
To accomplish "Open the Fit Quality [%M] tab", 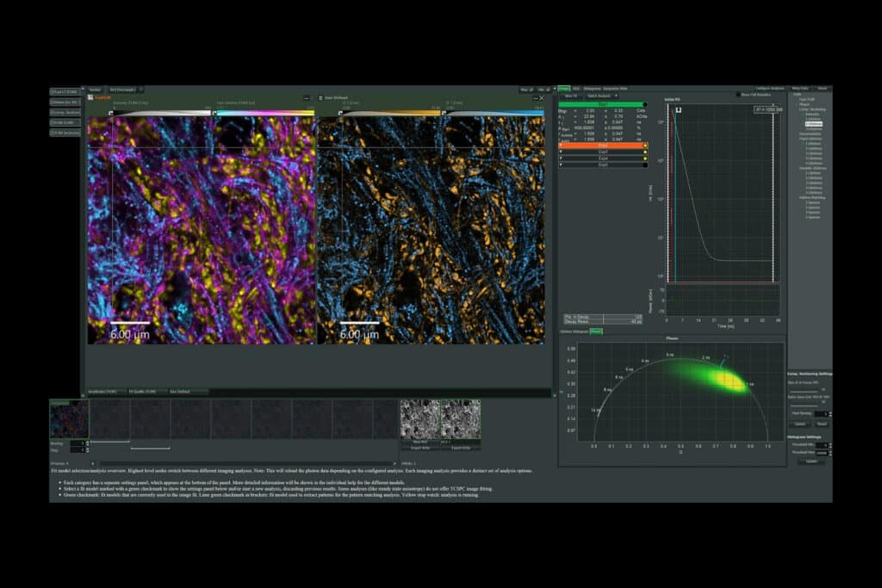I will click(x=142, y=391).
